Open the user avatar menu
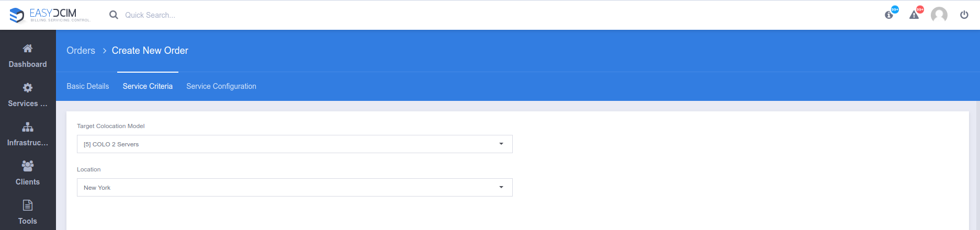The image size is (980, 230). [x=939, y=15]
